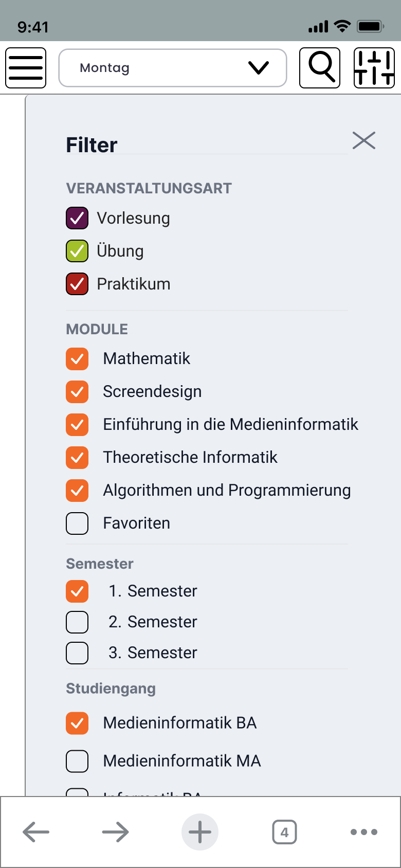Show open tabs counter
The image size is (401, 868).
click(x=284, y=831)
